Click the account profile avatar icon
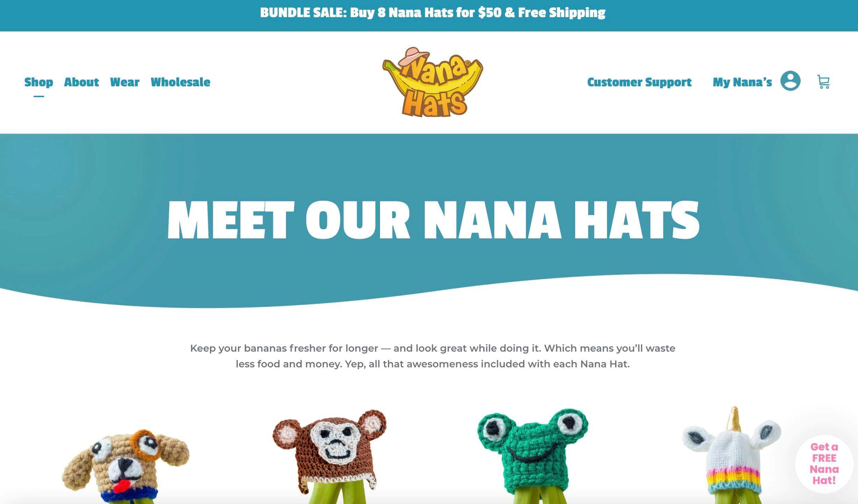The image size is (858, 504). pos(790,81)
